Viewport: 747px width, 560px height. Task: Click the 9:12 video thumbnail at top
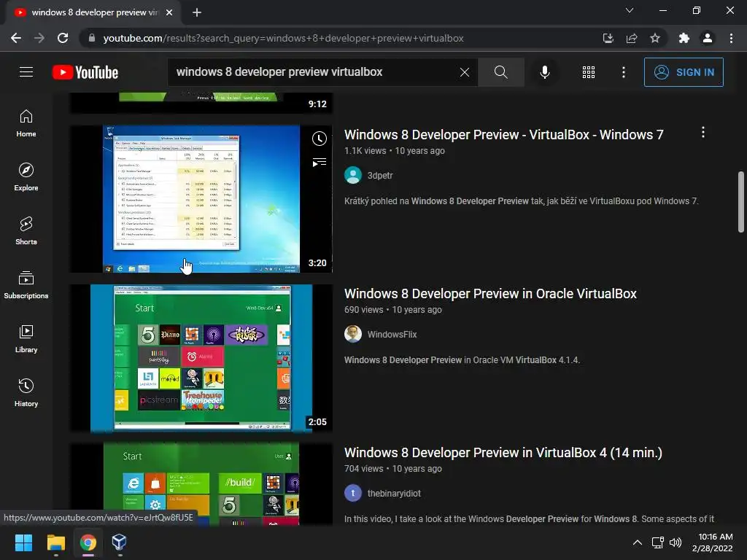201,103
